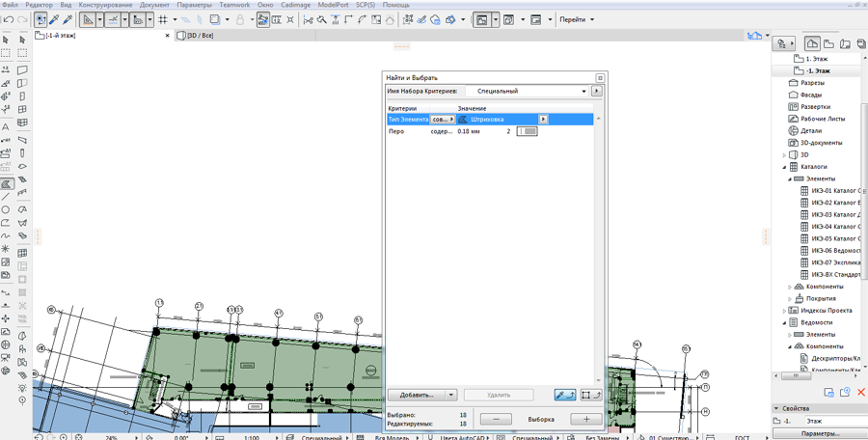Click the red delete icon in navigator
The image size is (868, 440).
click(x=861, y=393)
